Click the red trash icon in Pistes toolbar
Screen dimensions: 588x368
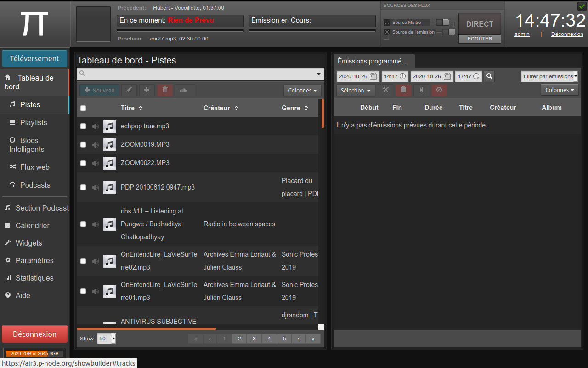(165, 90)
